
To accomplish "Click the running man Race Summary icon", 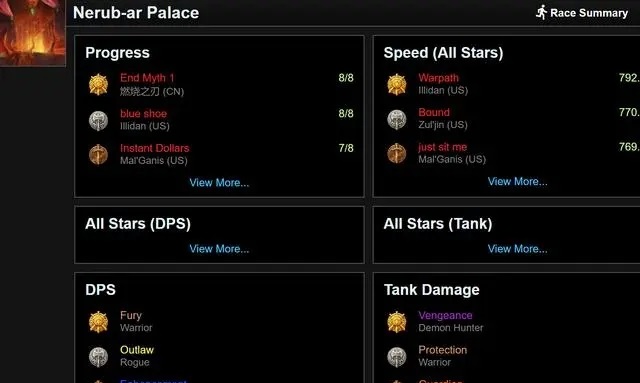I will (x=542, y=12).
